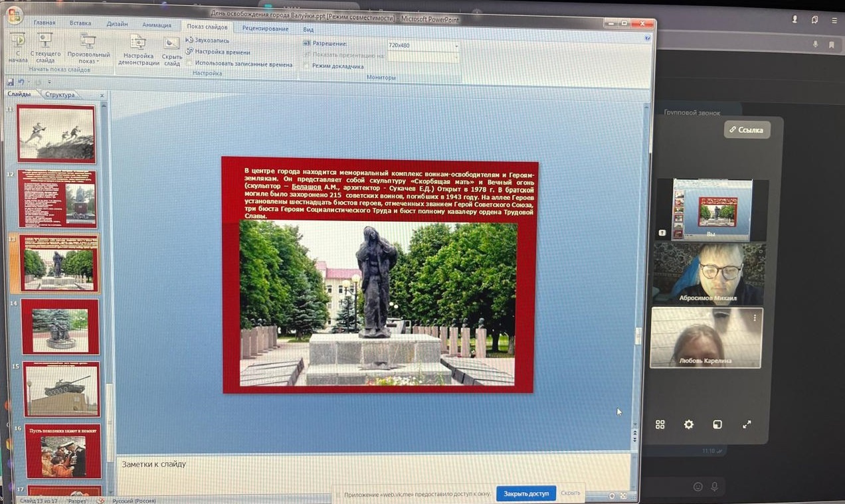Open the Рецензирование ribbon tab
The width and height of the screenshot is (845, 504).
[x=265, y=29]
